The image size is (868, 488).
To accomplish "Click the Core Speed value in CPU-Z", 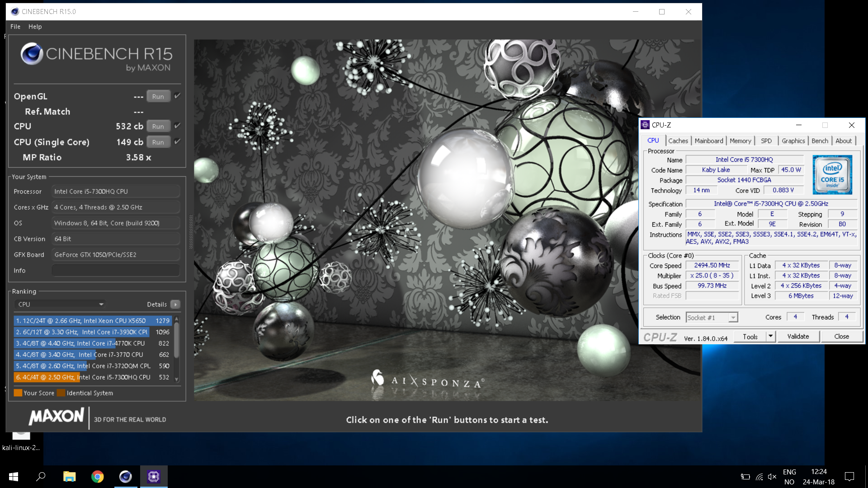I will (x=712, y=266).
